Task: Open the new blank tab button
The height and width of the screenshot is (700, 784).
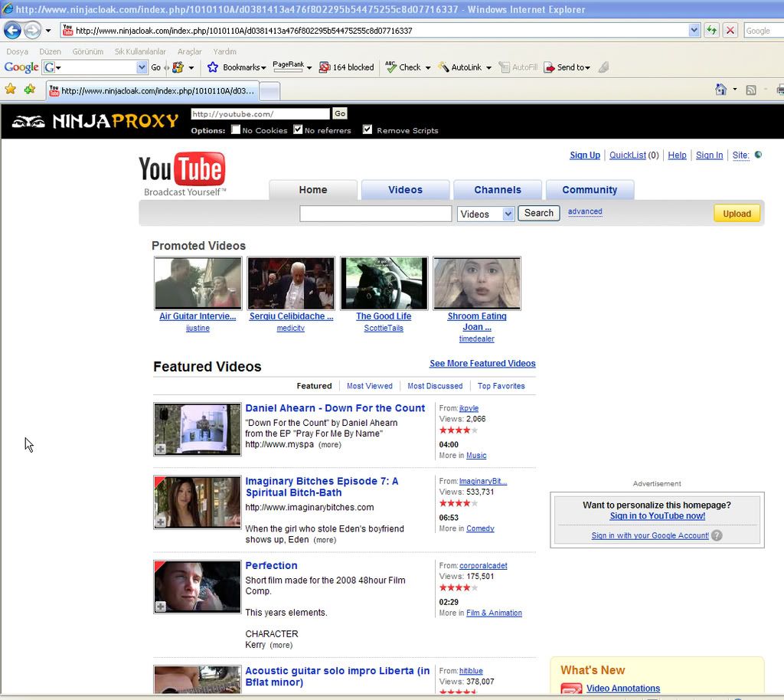Action: pos(269,90)
